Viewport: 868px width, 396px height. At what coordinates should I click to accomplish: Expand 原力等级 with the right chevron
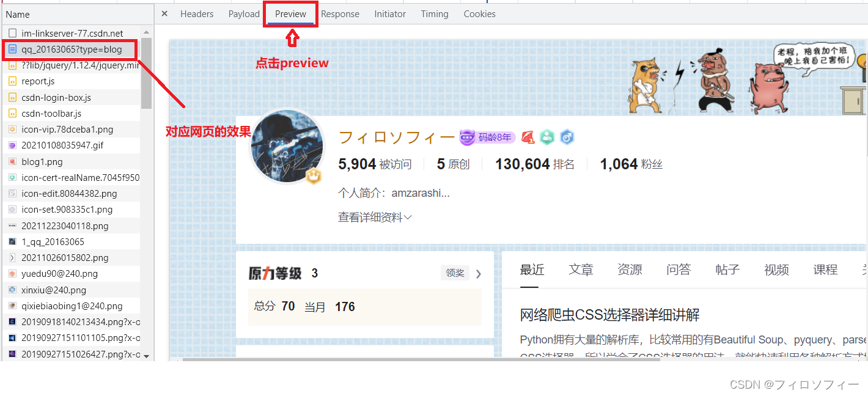pos(479,274)
